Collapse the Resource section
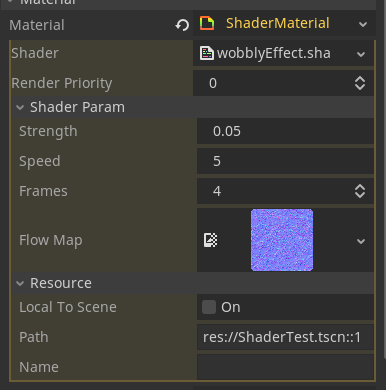Screen dimensions: 386x390 pyautogui.click(x=20, y=283)
